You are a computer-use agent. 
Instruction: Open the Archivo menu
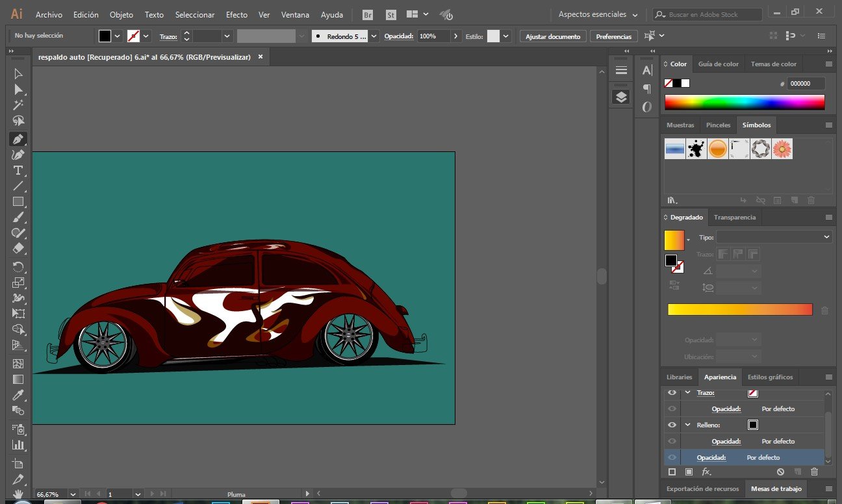coord(49,14)
